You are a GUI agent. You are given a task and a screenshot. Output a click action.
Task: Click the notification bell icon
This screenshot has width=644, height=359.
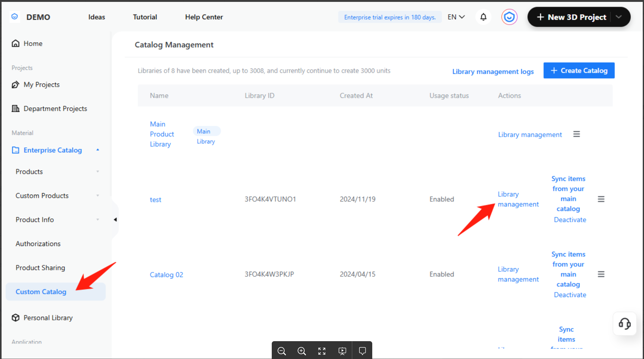click(483, 17)
